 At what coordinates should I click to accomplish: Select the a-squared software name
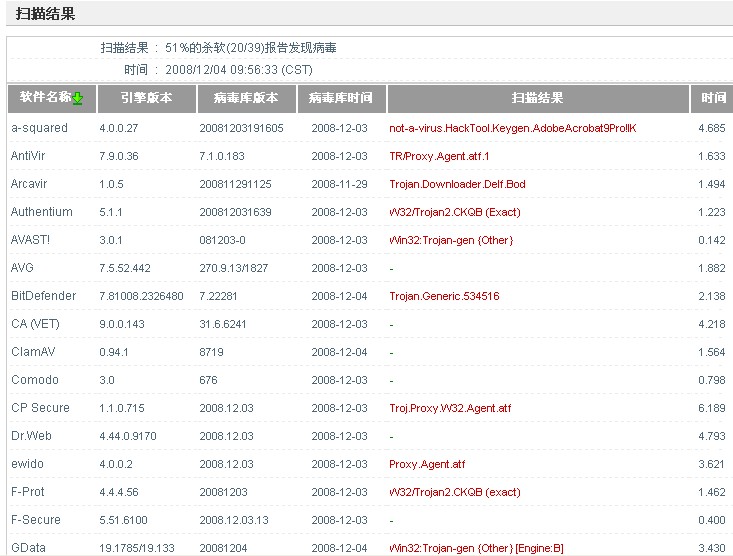(39, 128)
